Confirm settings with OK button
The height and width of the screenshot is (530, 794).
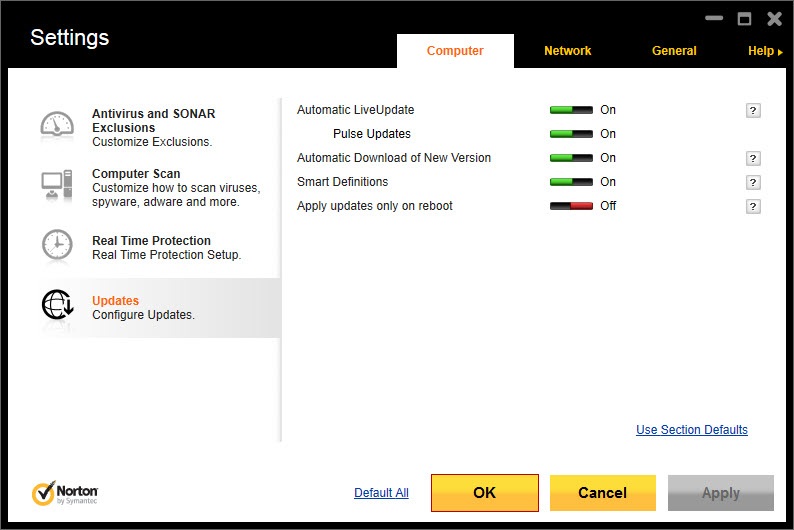click(485, 493)
